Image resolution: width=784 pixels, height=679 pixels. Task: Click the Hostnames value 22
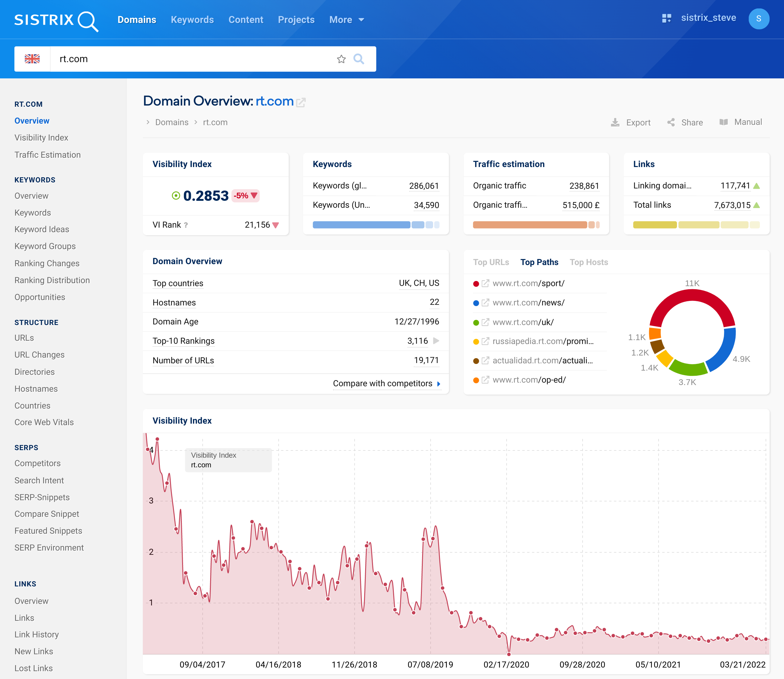(x=434, y=302)
